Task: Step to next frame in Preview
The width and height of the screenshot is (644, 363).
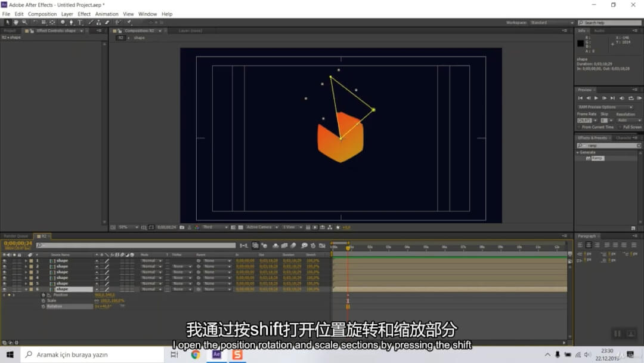Action: point(605,99)
